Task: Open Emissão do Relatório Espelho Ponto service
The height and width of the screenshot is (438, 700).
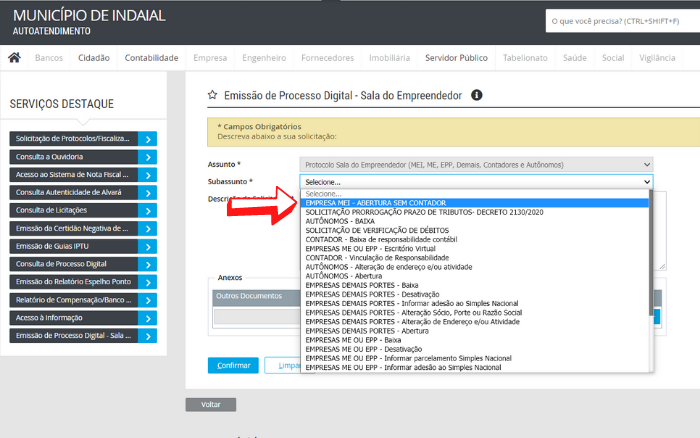Action: tap(72, 282)
